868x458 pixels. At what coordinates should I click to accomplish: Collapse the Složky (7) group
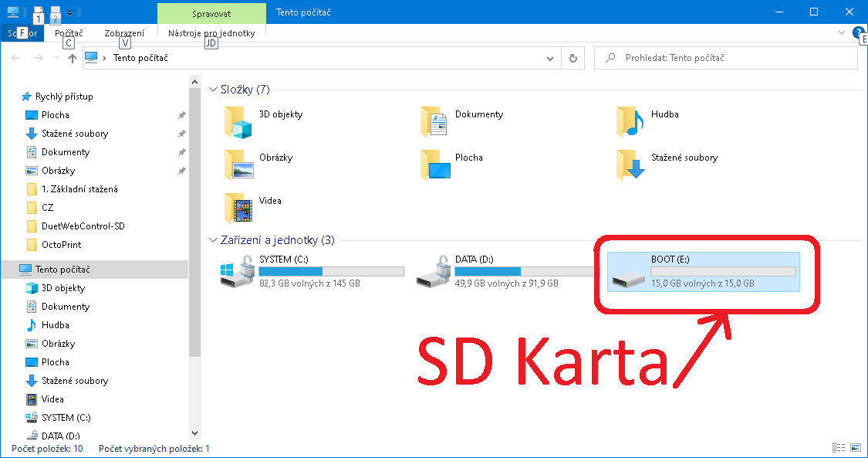coord(213,89)
